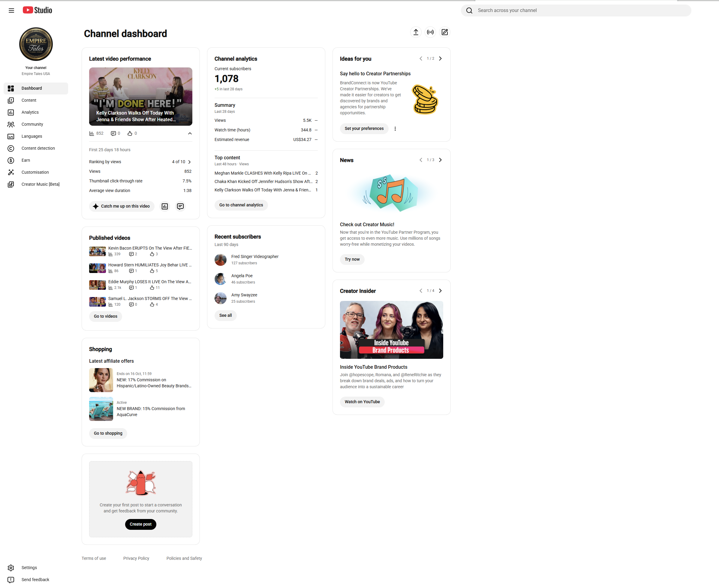Click Catch me up on this video

coord(122,206)
